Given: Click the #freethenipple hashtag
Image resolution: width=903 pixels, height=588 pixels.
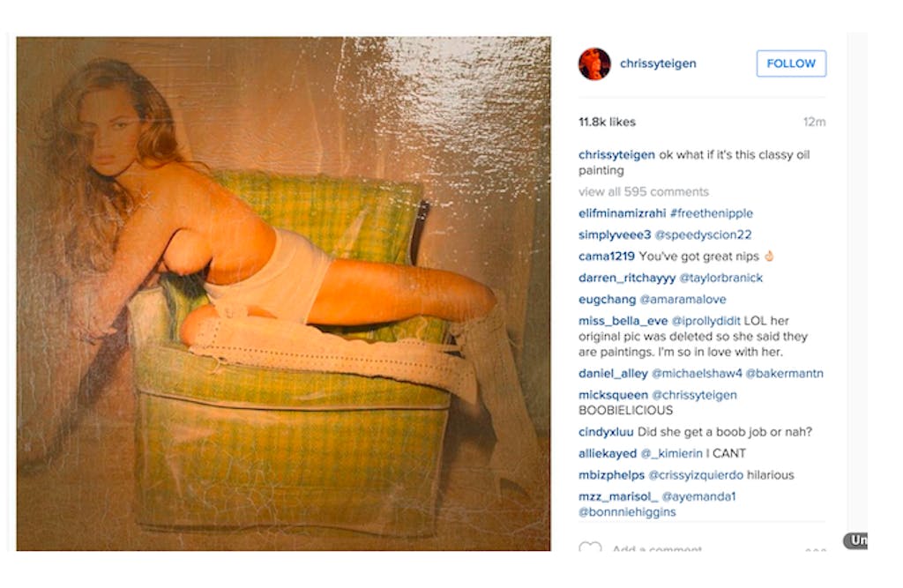Looking at the screenshot, I should (x=712, y=213).
